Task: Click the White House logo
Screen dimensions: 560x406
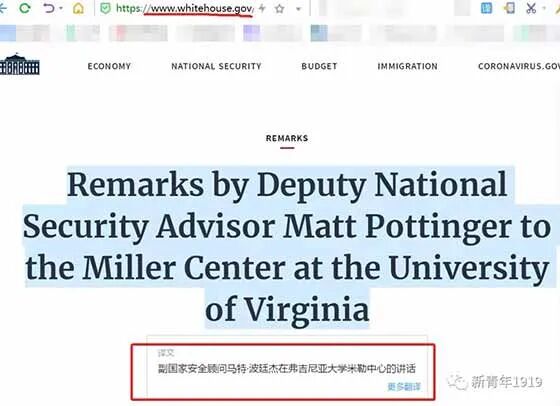Action: point(19,64)
